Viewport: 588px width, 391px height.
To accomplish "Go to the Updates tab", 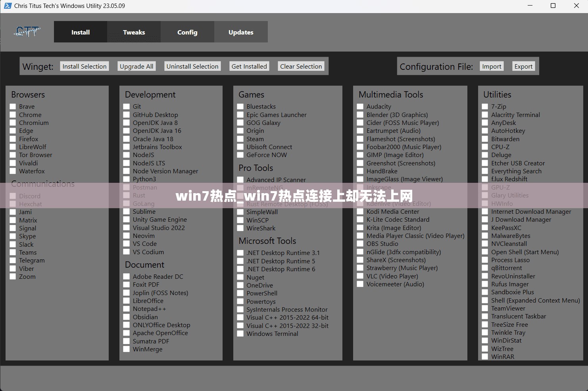I will [241, 32].
